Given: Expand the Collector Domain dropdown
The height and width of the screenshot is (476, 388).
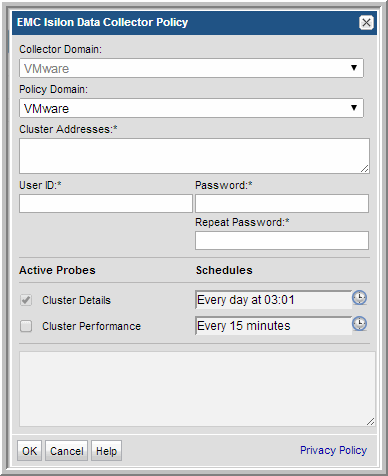Looking at the screenshot, I should [191, 68].
